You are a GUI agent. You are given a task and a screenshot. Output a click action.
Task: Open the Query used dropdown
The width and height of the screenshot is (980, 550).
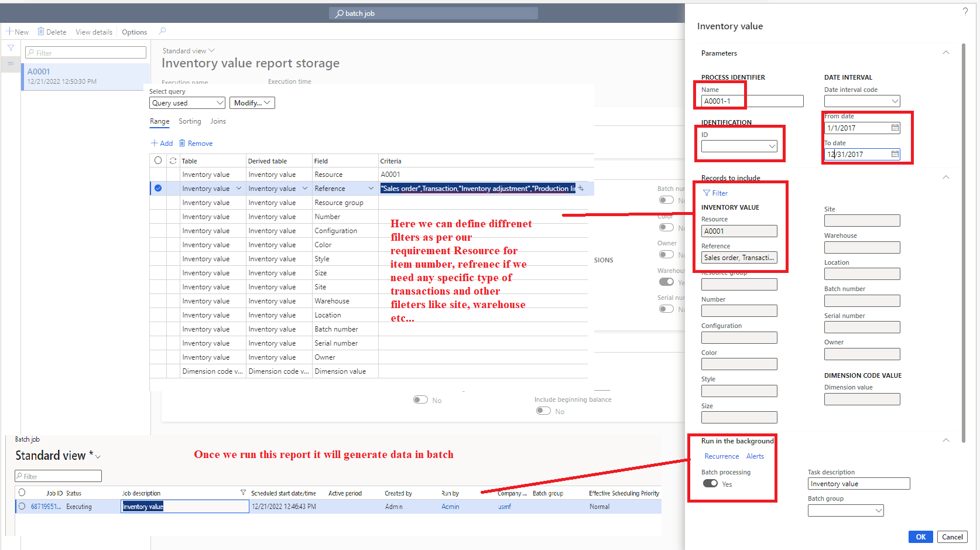(x=187, y=103)
